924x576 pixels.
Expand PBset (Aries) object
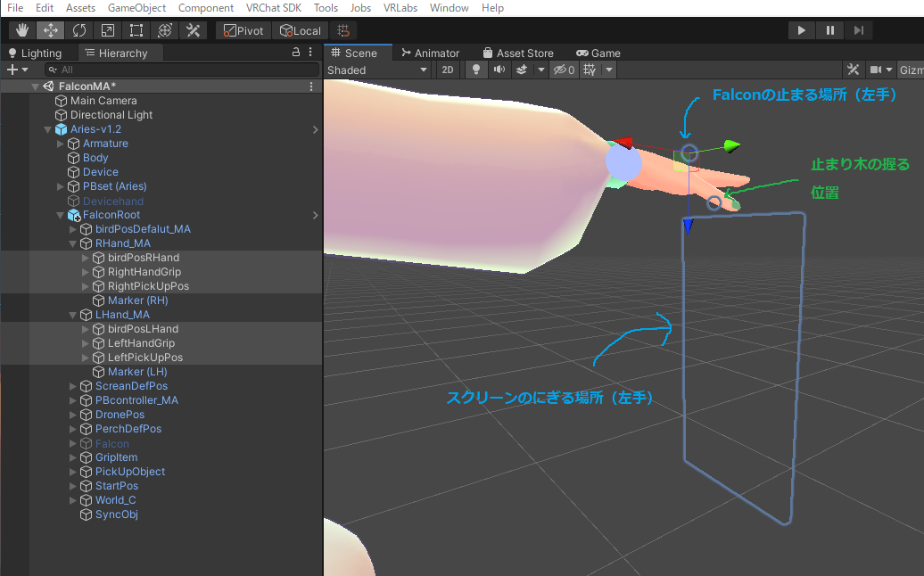pyautogui.click(x=60, y=186)
